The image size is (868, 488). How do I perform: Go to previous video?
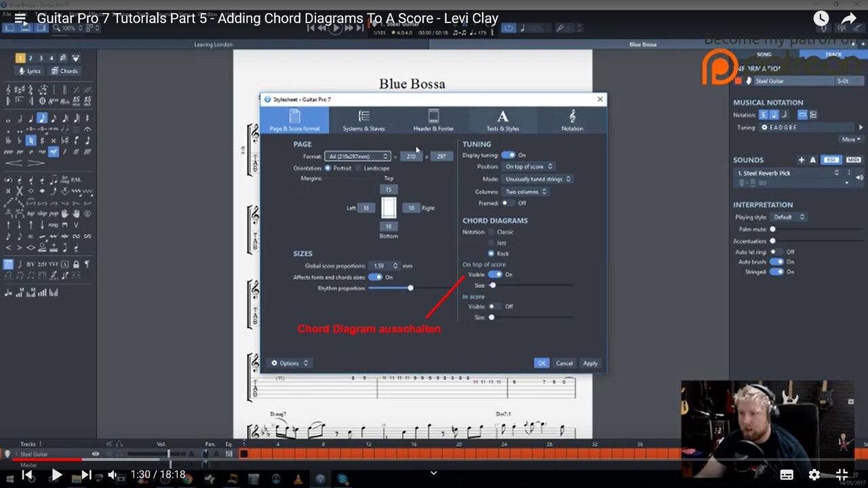[27, 474]
